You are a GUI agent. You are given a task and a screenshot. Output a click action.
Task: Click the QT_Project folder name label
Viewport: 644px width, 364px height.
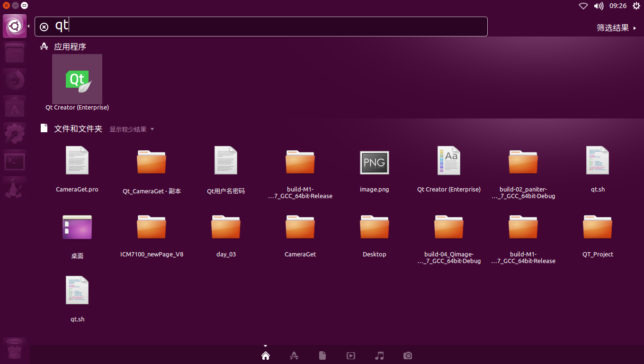[598, 255]
